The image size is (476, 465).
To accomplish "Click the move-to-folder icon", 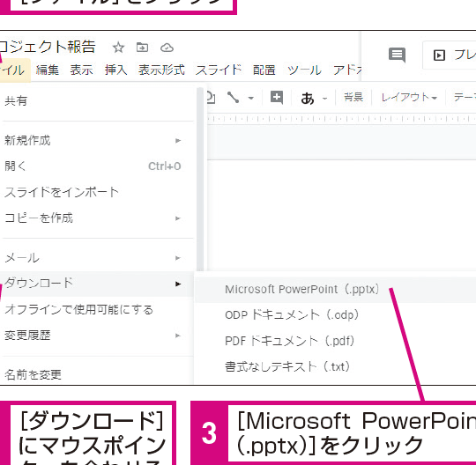I will [142, 48].
